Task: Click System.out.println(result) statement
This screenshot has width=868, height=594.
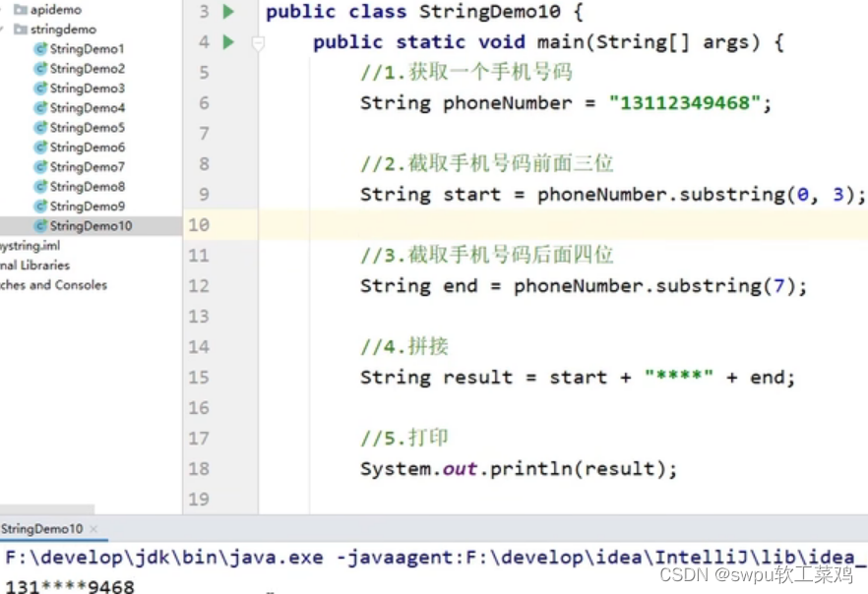Action: pos(519,469)
